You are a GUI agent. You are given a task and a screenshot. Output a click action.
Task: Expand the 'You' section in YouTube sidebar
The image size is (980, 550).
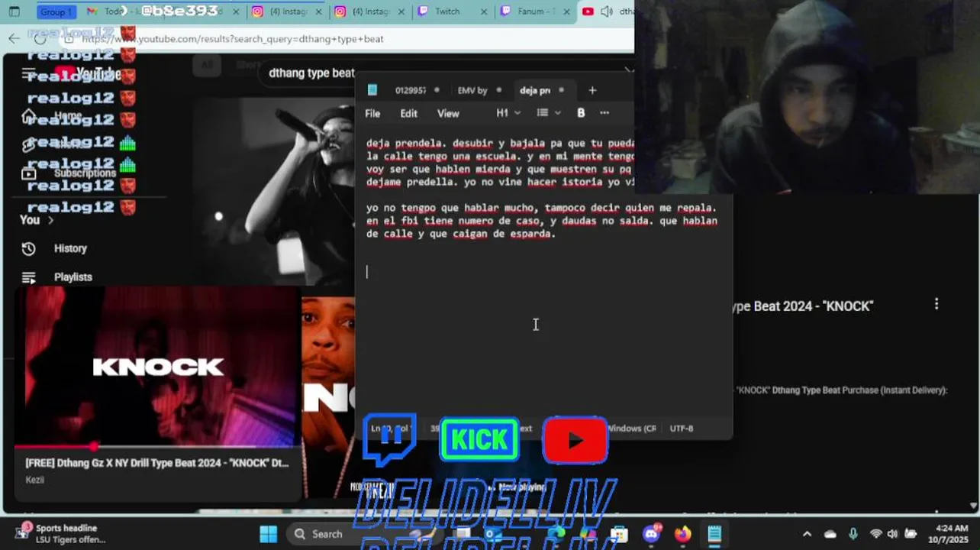pyautogui.click(x=37, y=220)
